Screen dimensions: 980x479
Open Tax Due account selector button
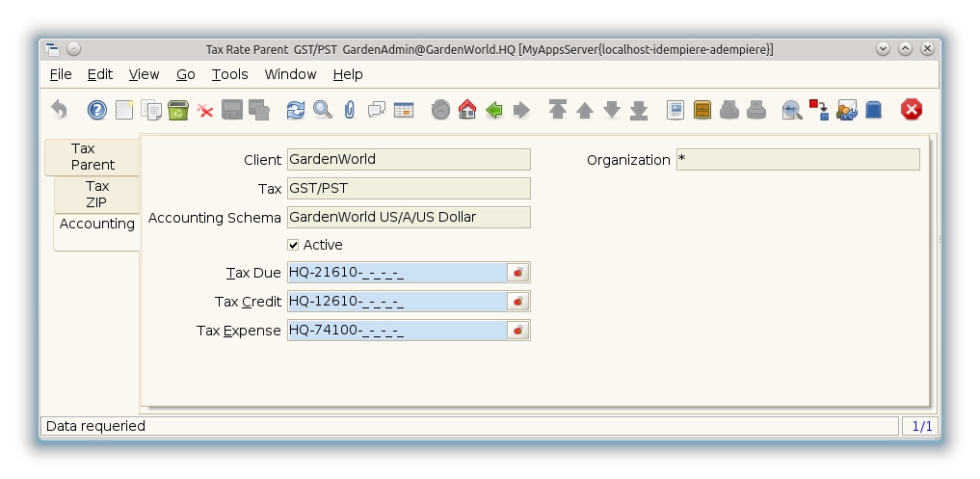pos(518,273)
